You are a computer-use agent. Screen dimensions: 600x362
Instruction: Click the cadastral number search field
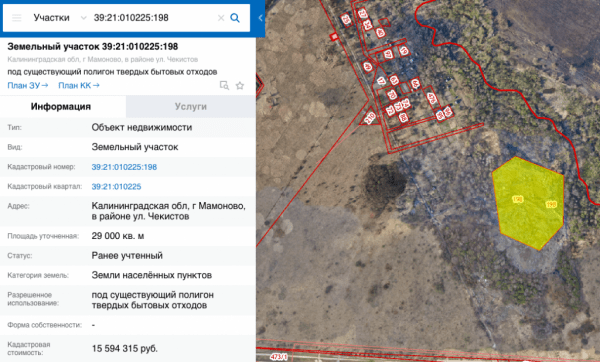point(153,18)
